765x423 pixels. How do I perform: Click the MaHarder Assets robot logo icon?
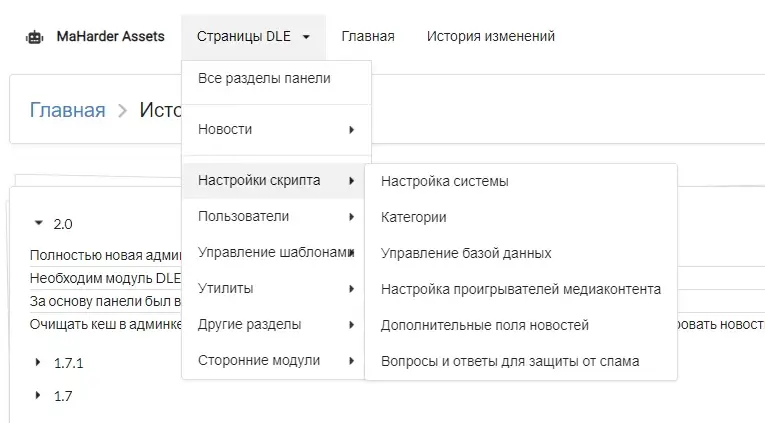(35, 37)
